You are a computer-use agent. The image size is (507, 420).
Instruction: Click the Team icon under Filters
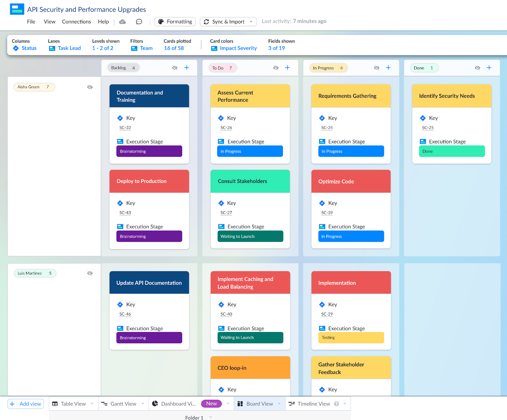click(x=134, y=48)
